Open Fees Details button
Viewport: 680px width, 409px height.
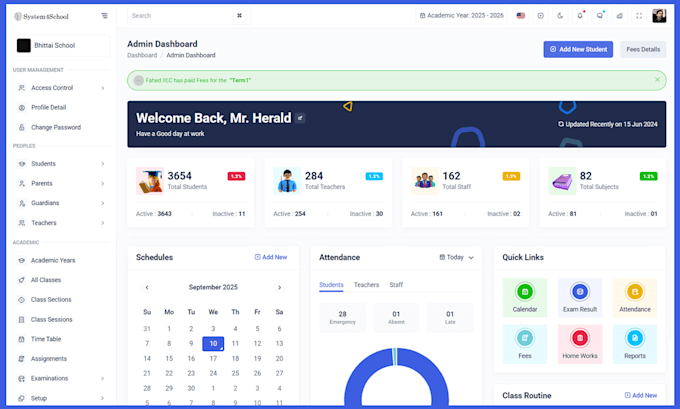point(643,49)
